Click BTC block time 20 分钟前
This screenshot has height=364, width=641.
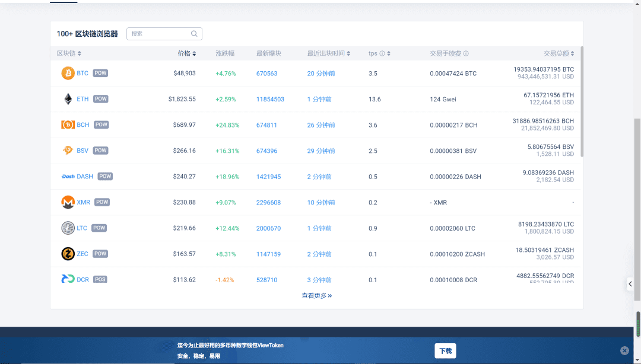(x=321, y=74)
